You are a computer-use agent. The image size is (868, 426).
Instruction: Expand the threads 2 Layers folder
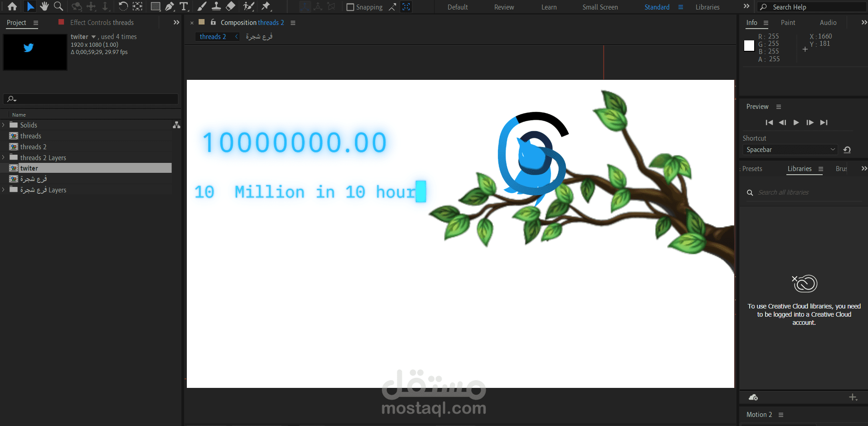[4, 157]
